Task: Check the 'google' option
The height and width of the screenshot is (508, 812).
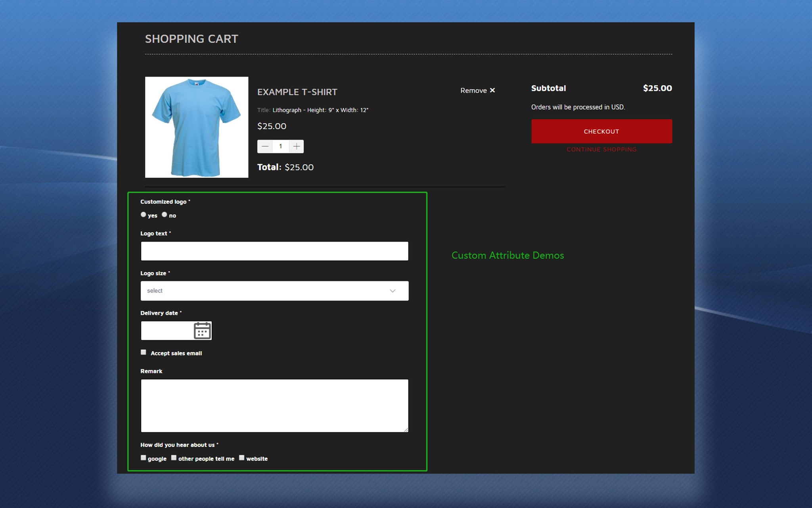Action: (144, 458)
